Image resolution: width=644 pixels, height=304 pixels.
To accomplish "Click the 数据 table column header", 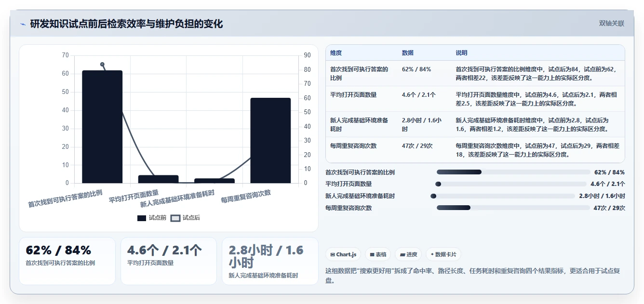I will [408, 53].
